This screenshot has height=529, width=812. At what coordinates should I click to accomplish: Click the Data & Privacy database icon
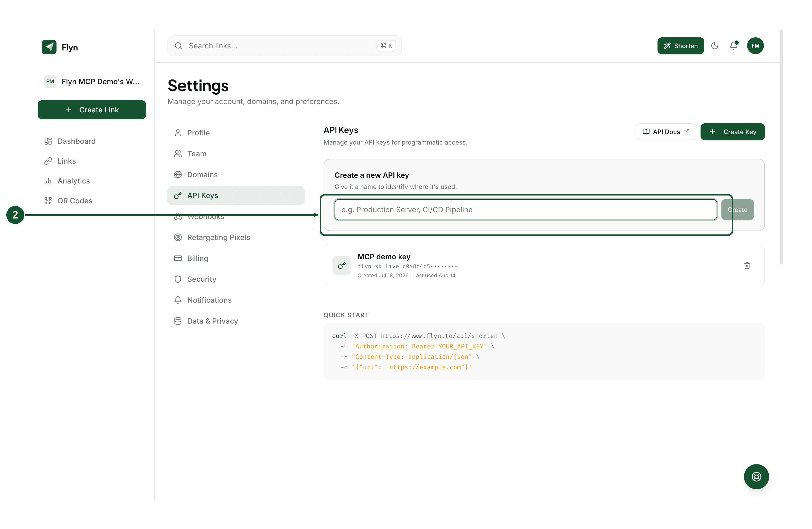(178, 321)
